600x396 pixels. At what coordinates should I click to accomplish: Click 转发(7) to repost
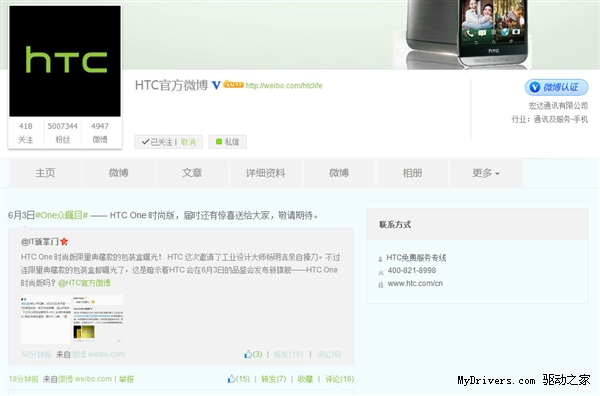pos(274,379)
